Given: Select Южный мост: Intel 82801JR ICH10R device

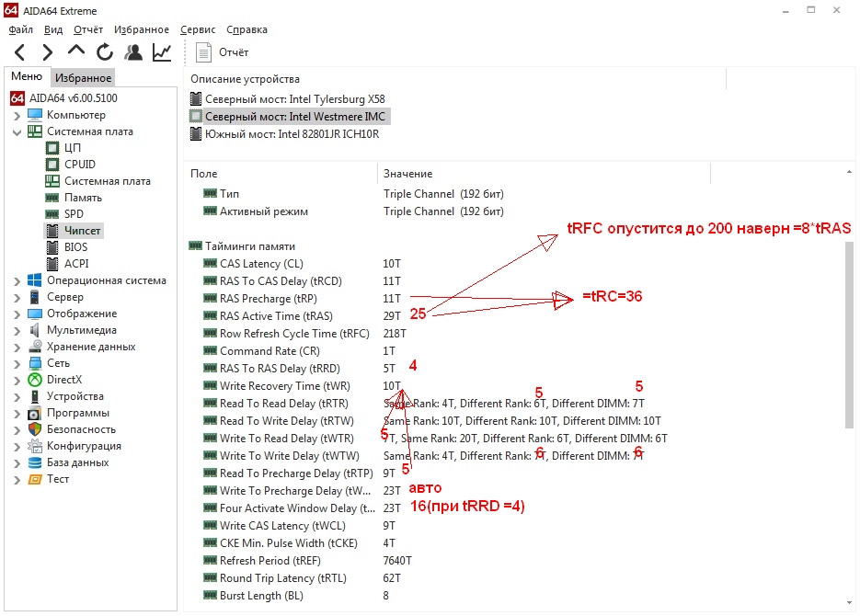Looking at the screenshot, I should click(x=284, y=134).
